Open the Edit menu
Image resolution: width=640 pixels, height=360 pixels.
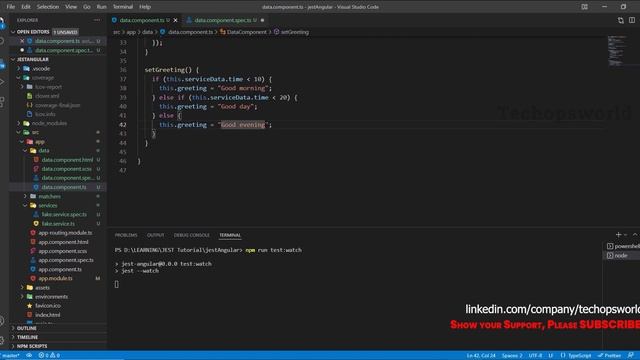(26, 7)
